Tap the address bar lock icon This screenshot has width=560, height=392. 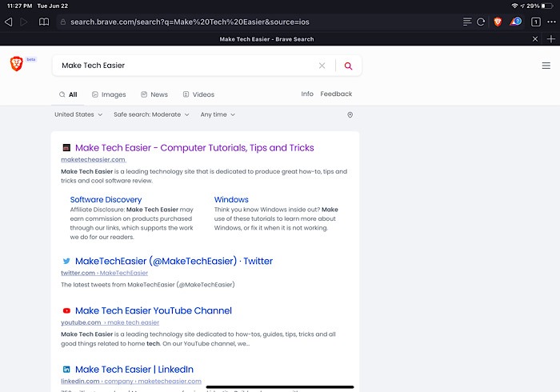pyautogui.click(x=63, y=22)
